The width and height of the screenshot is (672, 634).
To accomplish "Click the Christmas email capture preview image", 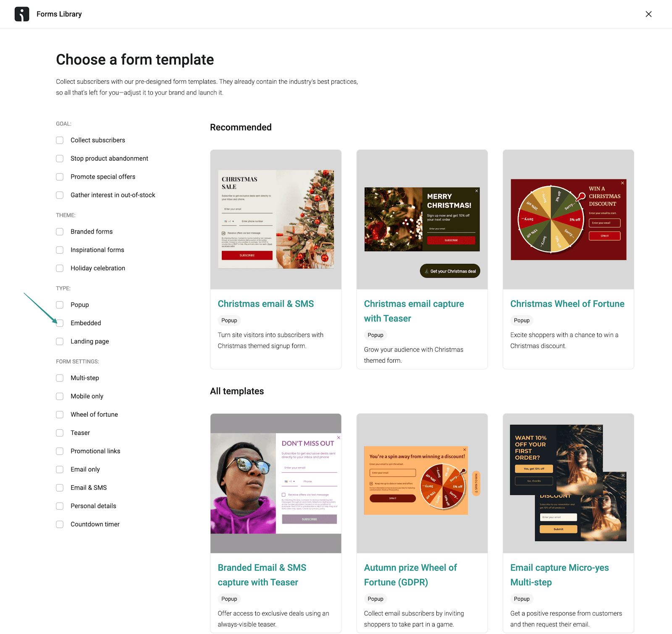I will (422, 219).
